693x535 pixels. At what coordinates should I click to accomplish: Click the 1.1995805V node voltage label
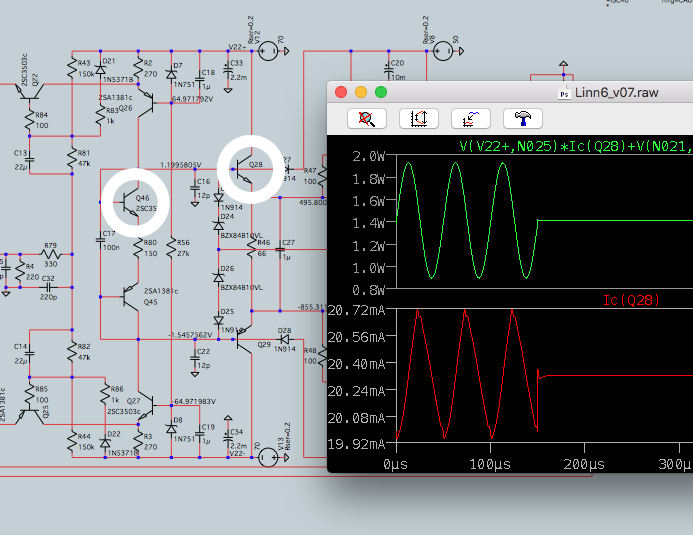(181, 165)
